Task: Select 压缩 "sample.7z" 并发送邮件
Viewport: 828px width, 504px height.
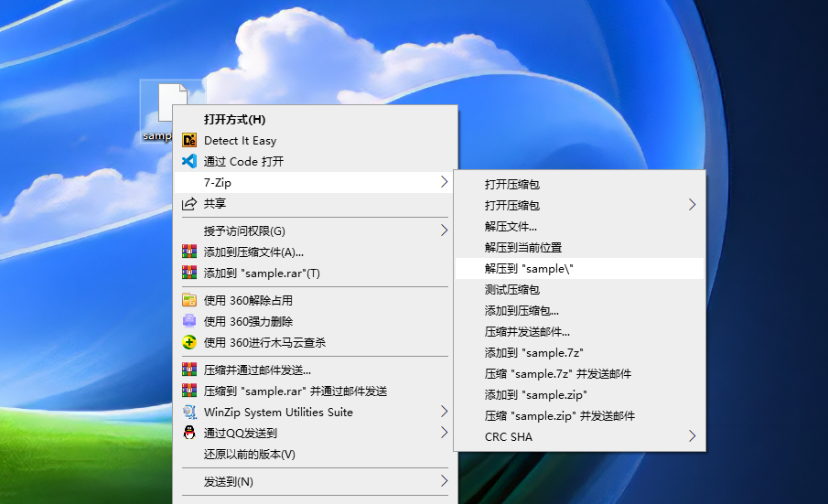Action: [x=579, y=373]
